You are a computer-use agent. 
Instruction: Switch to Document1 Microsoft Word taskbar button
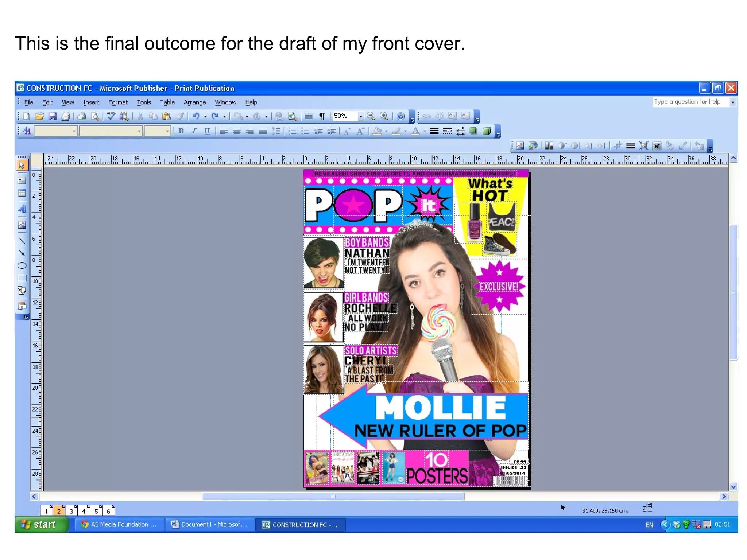click(x=209, y=525)
